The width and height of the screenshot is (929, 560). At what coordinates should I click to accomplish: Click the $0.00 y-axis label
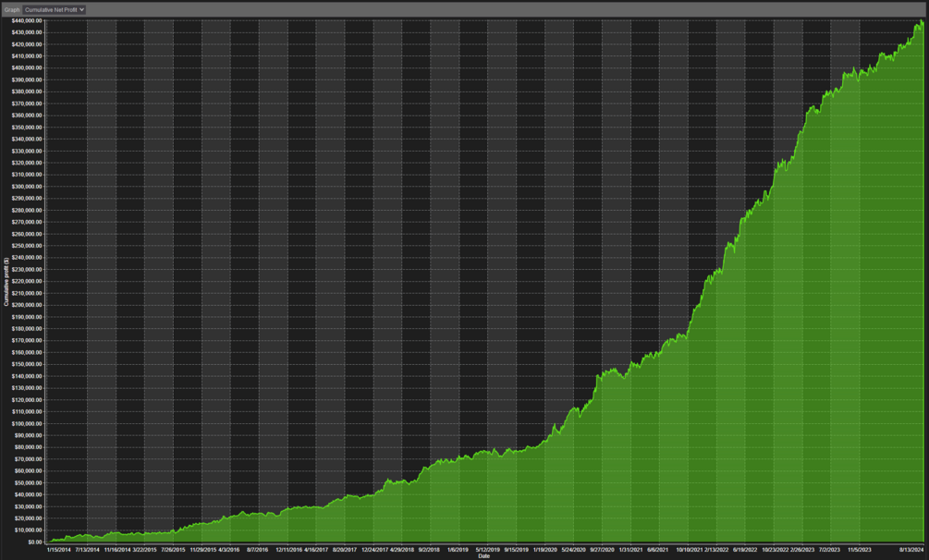(x=34, y=542)
